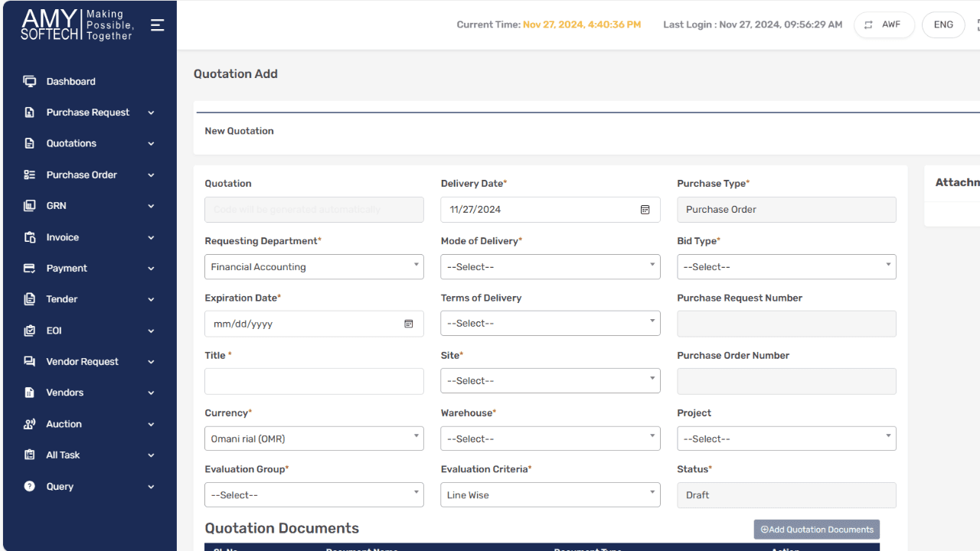Expand the Tender sidebar submenu chevron

[151, 300]
